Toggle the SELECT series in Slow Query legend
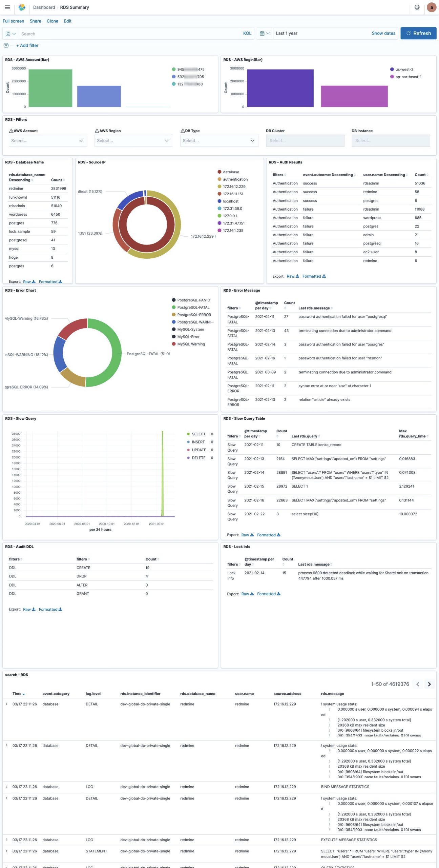439x868 pixels. (x=198, y=434)
